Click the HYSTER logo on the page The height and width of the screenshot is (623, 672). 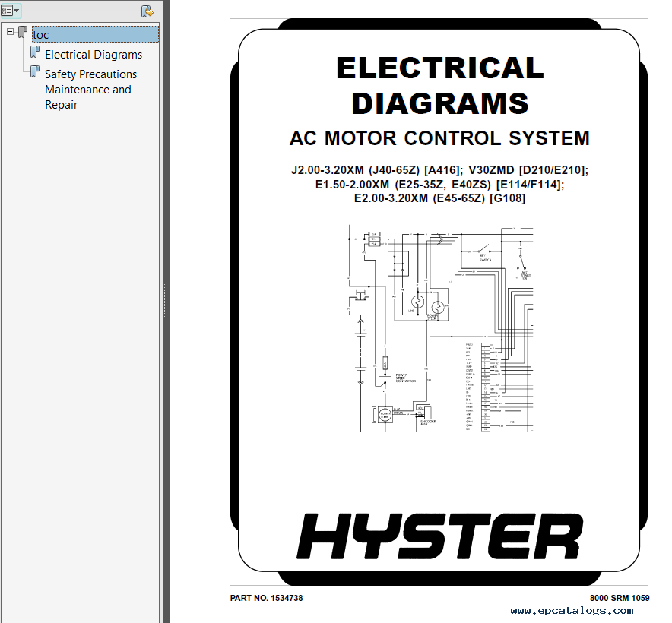(x=439, y=536)
